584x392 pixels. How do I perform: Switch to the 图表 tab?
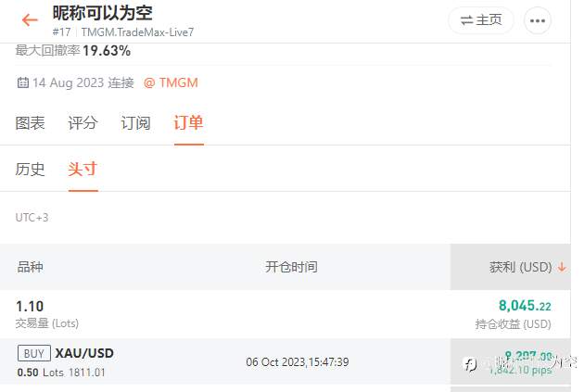click(x=31, y=123)
